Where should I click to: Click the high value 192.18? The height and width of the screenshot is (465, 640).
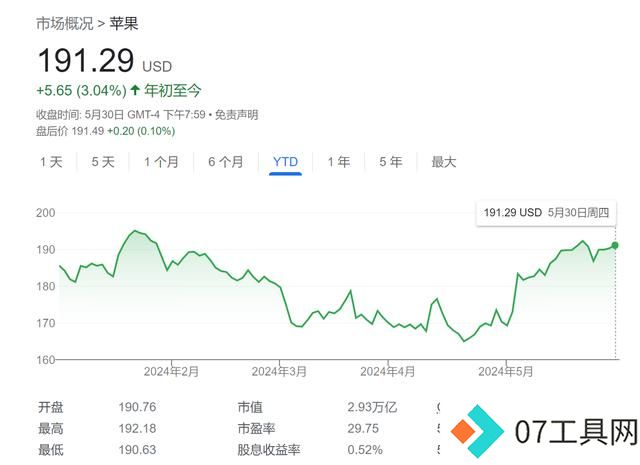(x=137, y=429)
